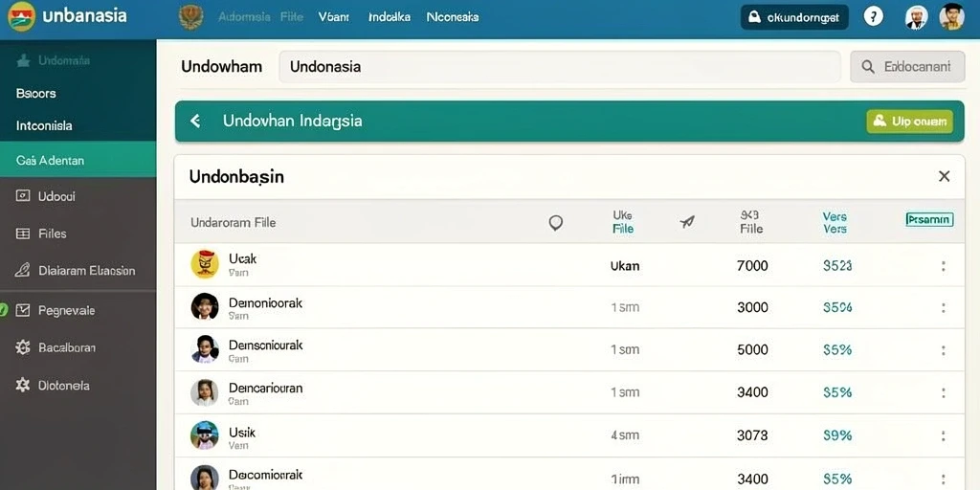The height and width of the screenshot is (490, 980).
Task: Open more options for the 5000 row
Action: [943, 350]
